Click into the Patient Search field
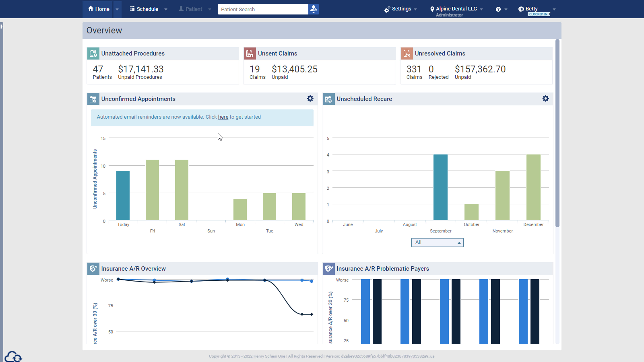644x362 pixels. tap(263, 9)
